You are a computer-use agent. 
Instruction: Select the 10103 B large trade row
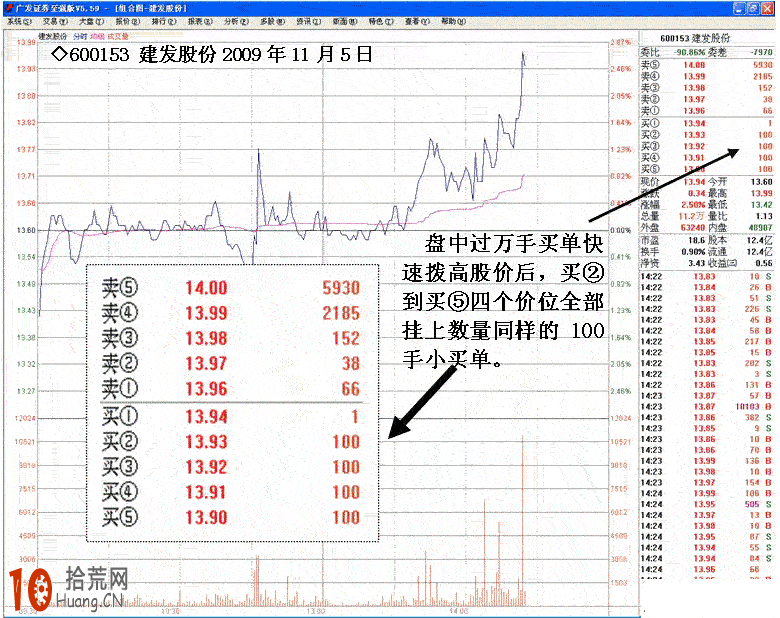(707, 407)
